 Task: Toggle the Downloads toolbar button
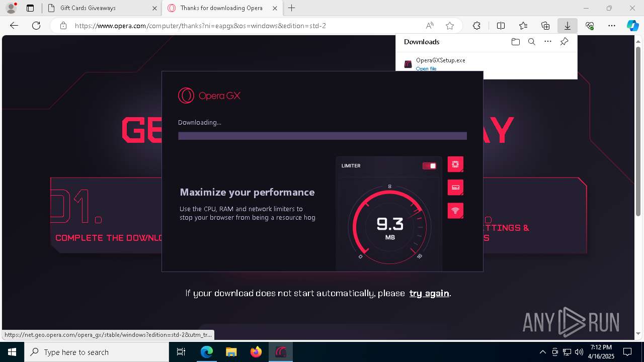pyautogui.click(x=567, y=26)
